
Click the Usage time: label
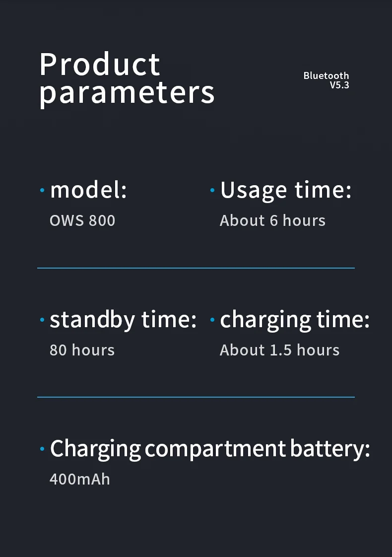(x=286, y=191)
